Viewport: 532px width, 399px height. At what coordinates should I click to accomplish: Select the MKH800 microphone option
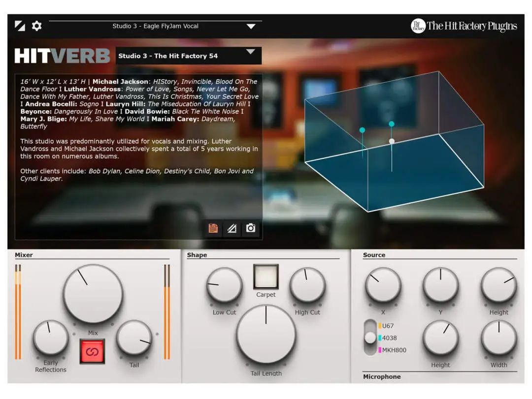(392, 350)
